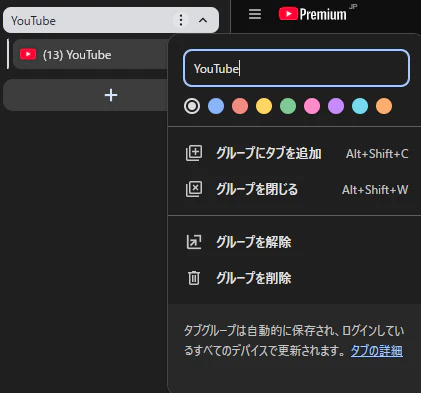Screen dimensions: 421x393
Task: Select the (13) YouTube tab
Action: [90, 54]
